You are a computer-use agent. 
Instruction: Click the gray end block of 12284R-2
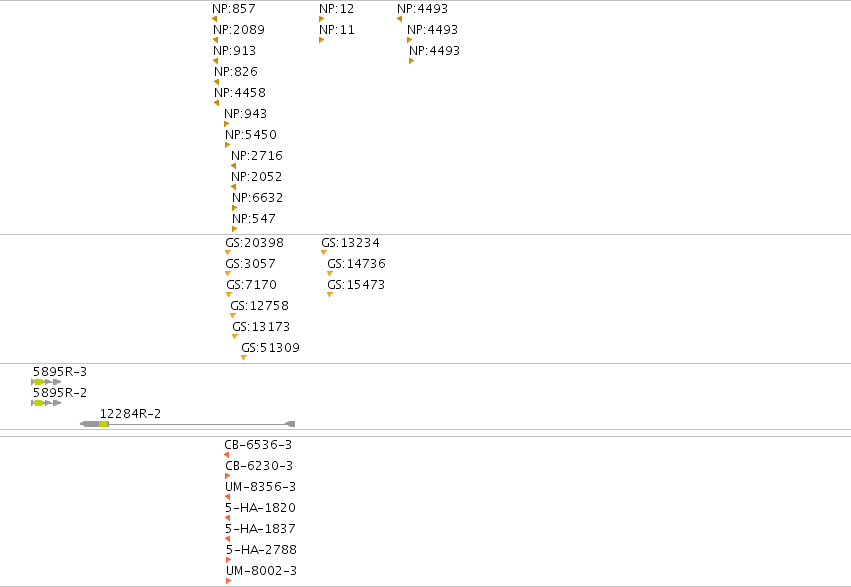pyautogui.click(x=290, y=424)
